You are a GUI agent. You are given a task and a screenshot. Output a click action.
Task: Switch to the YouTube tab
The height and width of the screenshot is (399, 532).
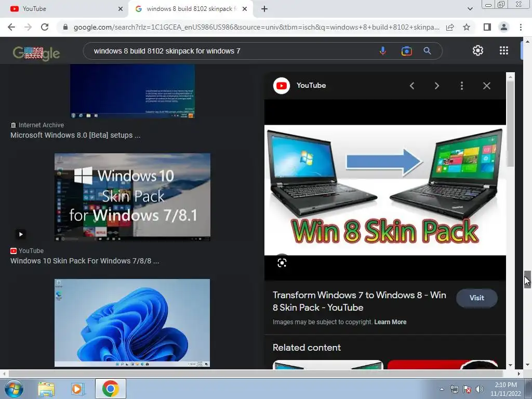tap(63, 9)
